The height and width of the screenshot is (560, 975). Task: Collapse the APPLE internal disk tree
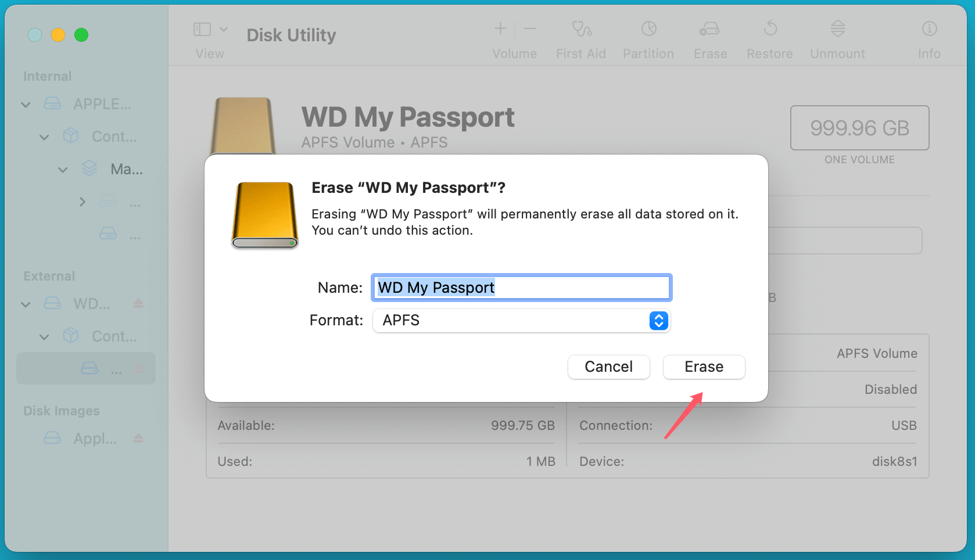click(x=26, y=105)
